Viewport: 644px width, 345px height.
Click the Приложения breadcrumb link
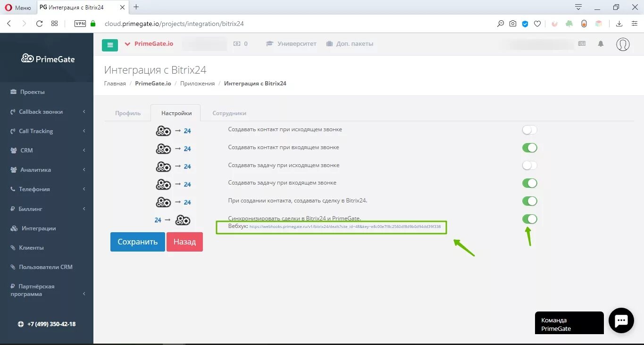pos(197,84)
